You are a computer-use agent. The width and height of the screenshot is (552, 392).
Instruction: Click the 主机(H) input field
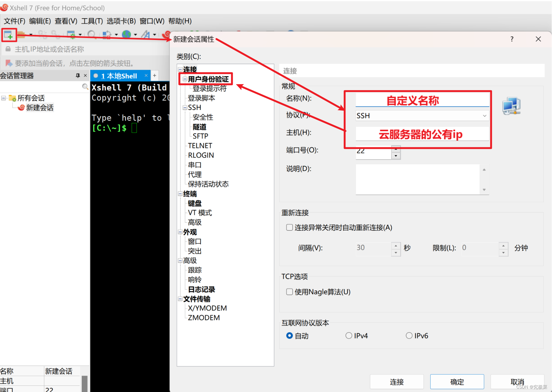(x=422, y=134)
